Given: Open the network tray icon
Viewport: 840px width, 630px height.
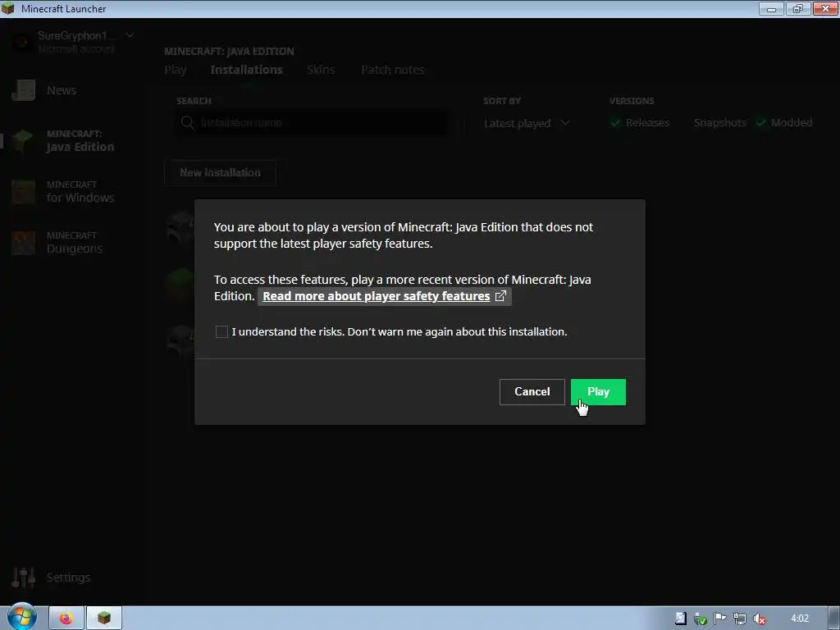Looking at the screenshot, I should [x=740, y=619].
